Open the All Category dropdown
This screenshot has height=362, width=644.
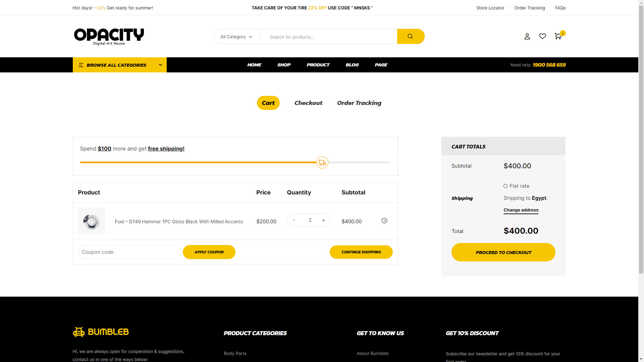[x=236, y=37]
